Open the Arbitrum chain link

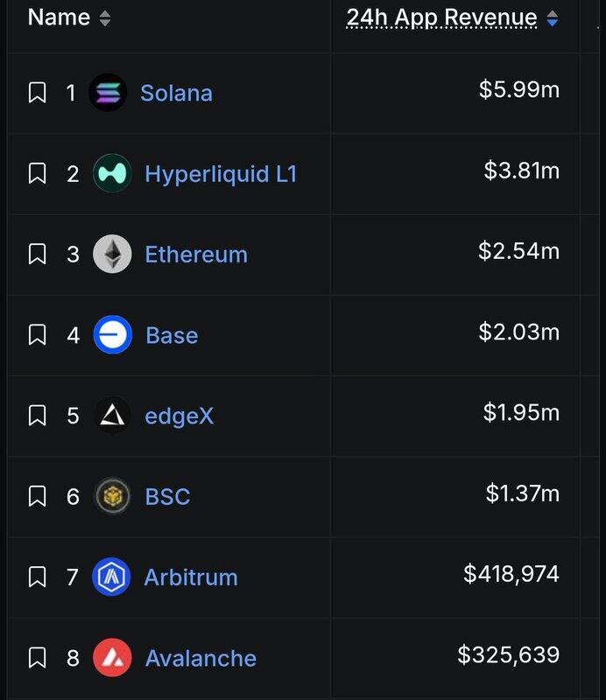pos(191,577)
